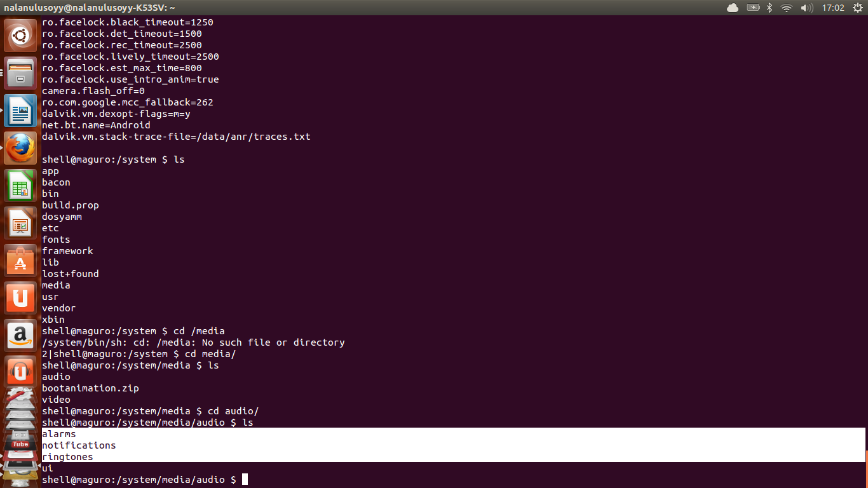
Task: Open the Ubuntu Dash home launcher
Action: 20,36
